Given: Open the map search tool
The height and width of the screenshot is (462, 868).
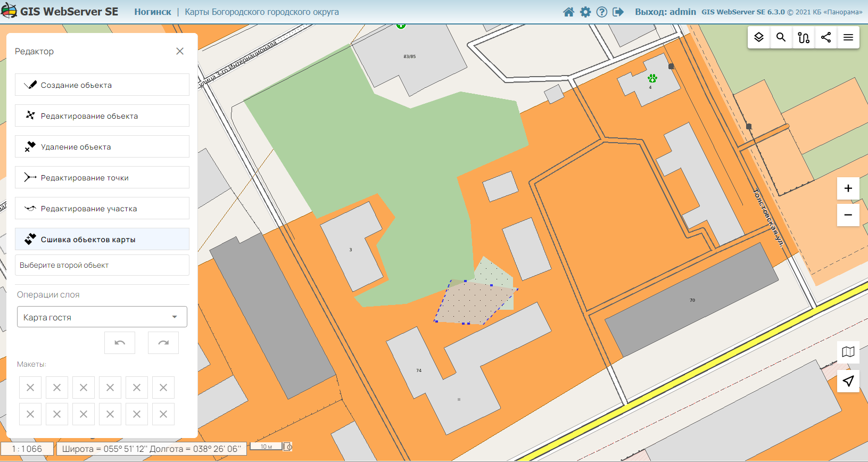Looking at the screenshot, I should pos(781,37).
